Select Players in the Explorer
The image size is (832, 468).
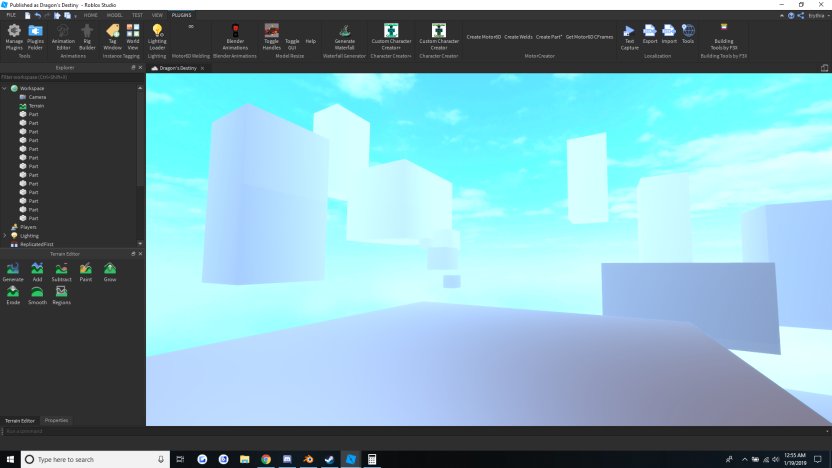28,227
